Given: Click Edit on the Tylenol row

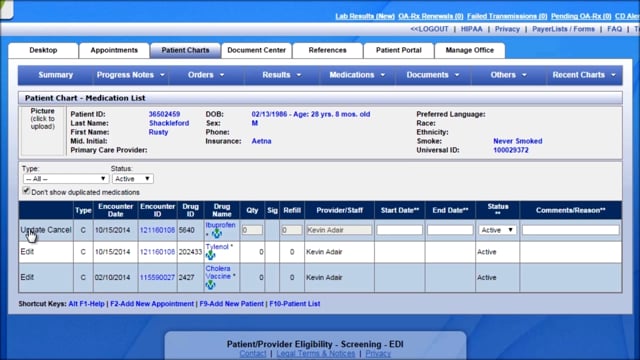Looking at the screenshot, I should (27, 252).
